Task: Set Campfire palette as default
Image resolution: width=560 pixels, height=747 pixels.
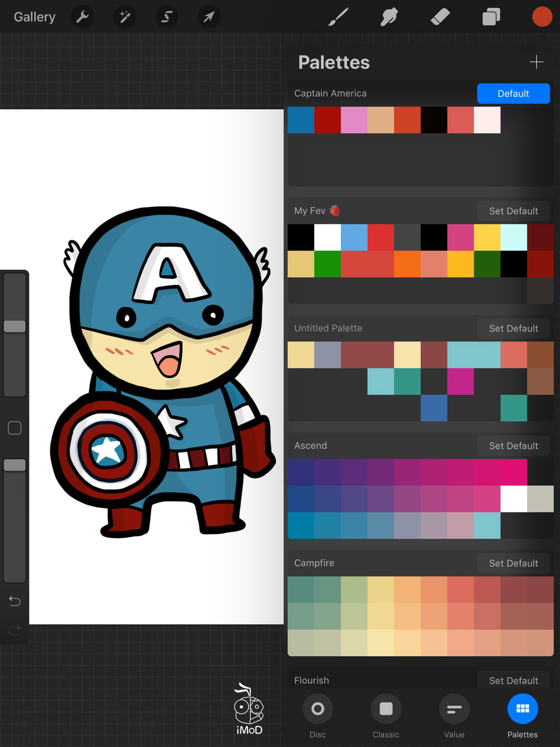Action: click(513, 563)
